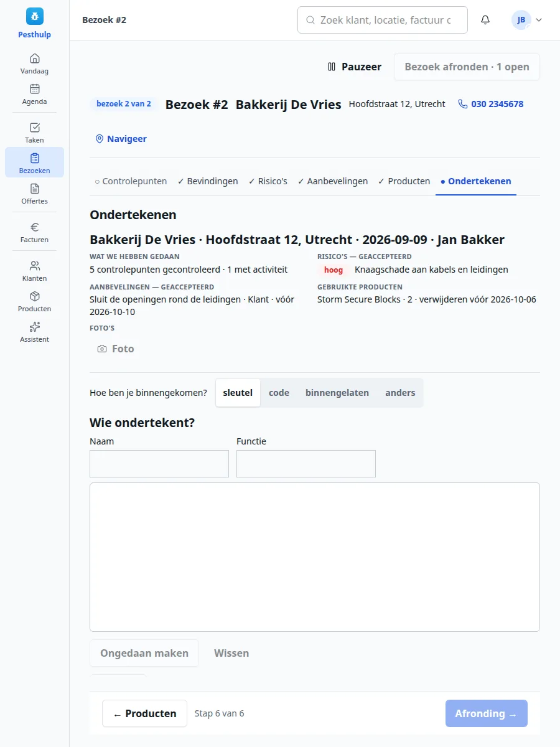Click the search field magnifier icon
The height and width of the screenshot is (747, 560).
[310, 20]
